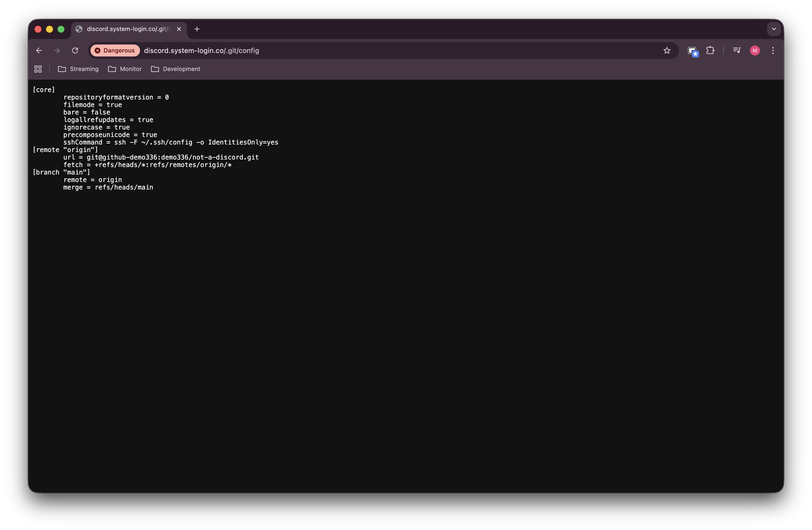Screen dimensions: 812x530
Task: Expand the tab search chevron
Action: click(774, 29)
